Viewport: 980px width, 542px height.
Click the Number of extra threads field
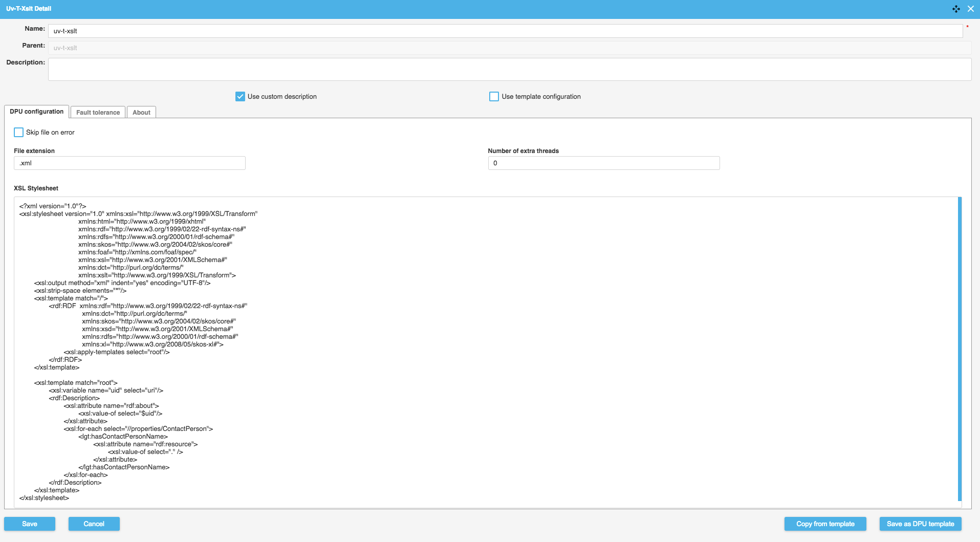(x=603, y=163)
